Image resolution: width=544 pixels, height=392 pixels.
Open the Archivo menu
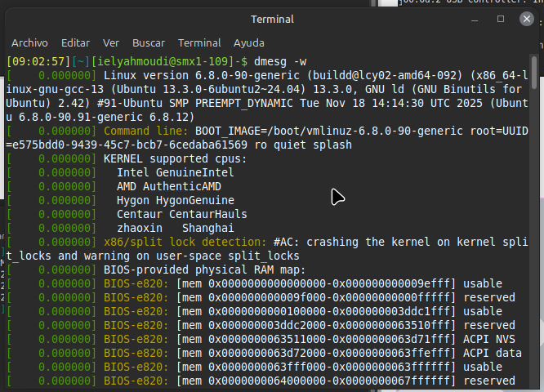coord(29,43)
